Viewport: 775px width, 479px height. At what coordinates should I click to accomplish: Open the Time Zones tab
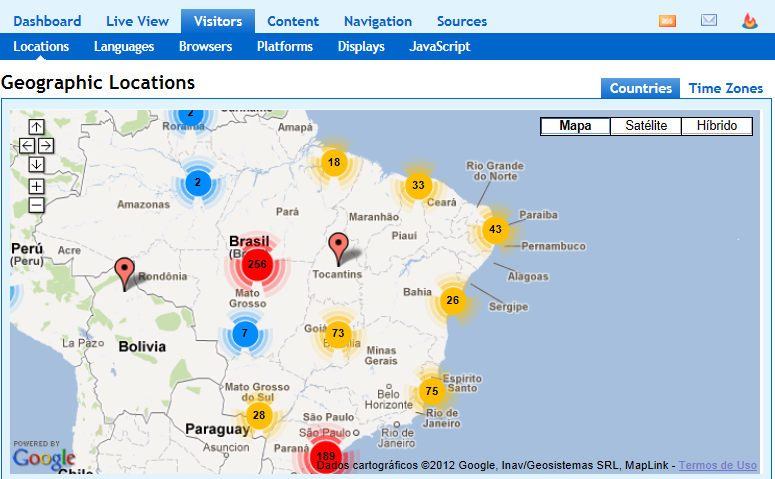pyautogui.click(x=725, y=88)
